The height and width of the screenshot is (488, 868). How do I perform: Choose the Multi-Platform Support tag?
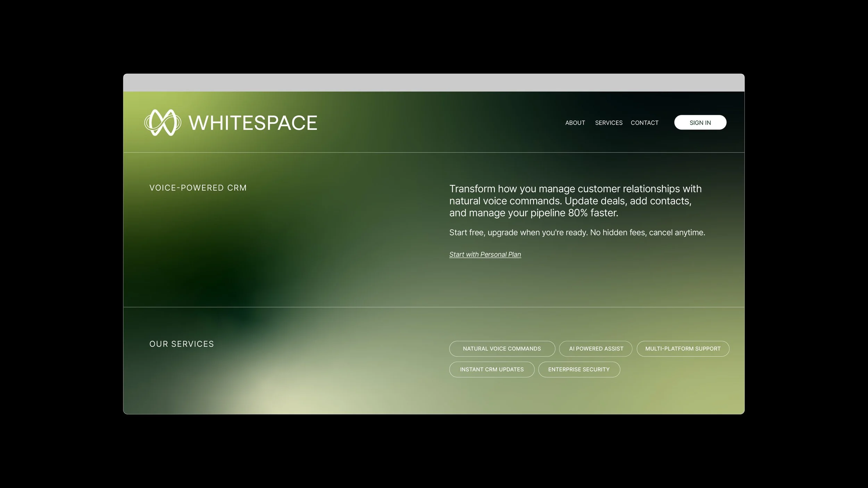(683, 348)
